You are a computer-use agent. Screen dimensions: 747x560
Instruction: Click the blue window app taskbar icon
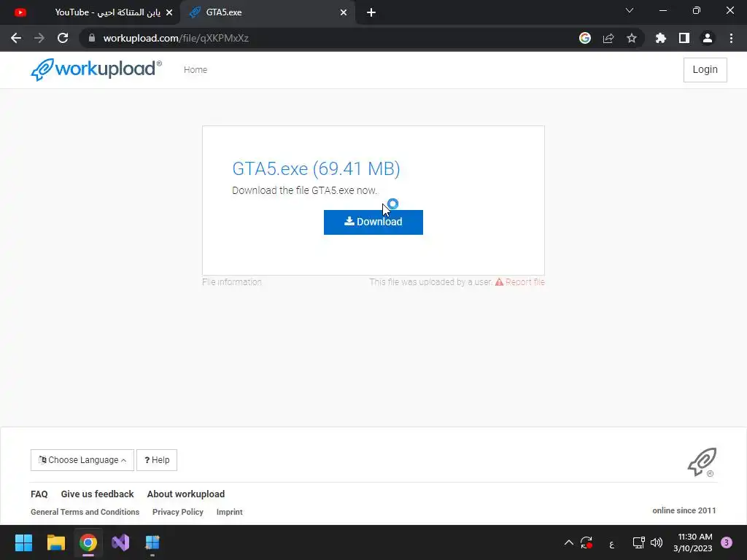pyautogui.click(x=152, y=542)
